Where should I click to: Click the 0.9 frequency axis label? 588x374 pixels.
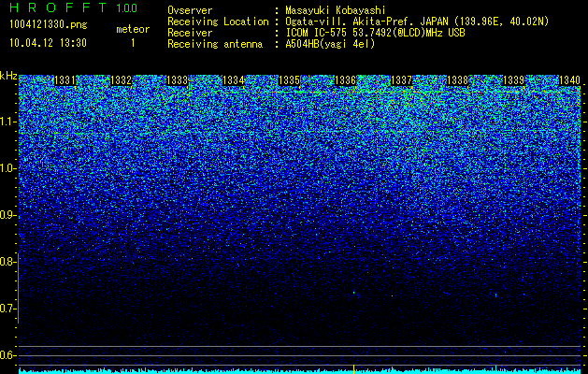[7, 215]
